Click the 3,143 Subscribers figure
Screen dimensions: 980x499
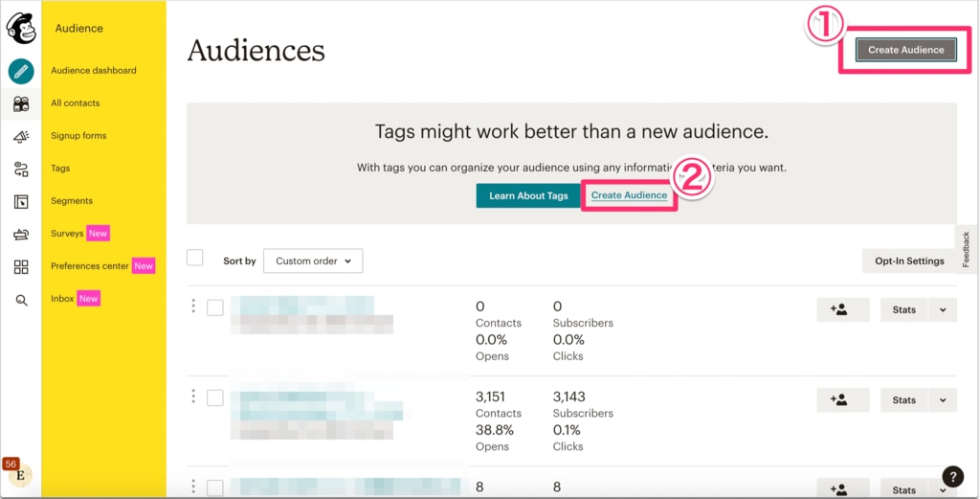(569, 397)
